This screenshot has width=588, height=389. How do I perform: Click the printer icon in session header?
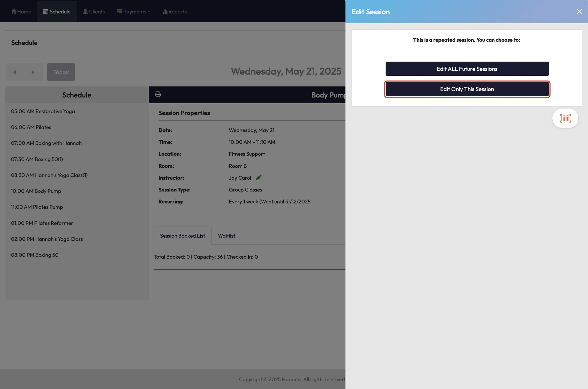coord(158,94)
